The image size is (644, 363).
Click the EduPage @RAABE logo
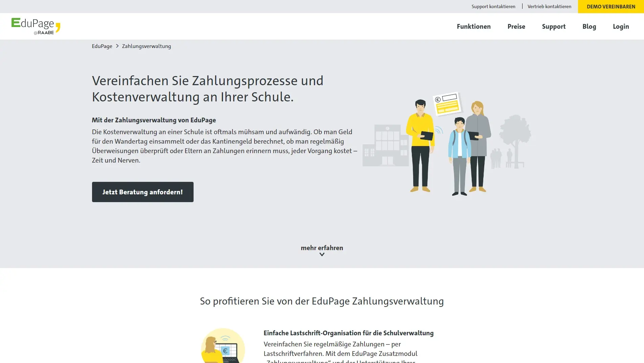click(36, 26)
